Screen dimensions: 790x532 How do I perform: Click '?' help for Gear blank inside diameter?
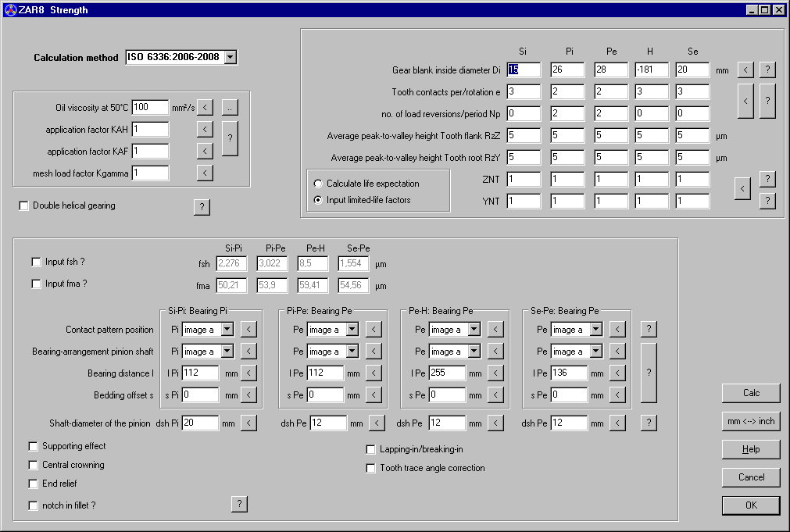click(767, 70)
